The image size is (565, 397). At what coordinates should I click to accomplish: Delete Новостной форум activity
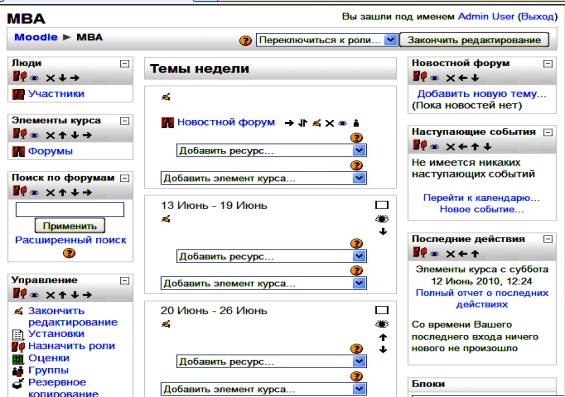[329, 124]
